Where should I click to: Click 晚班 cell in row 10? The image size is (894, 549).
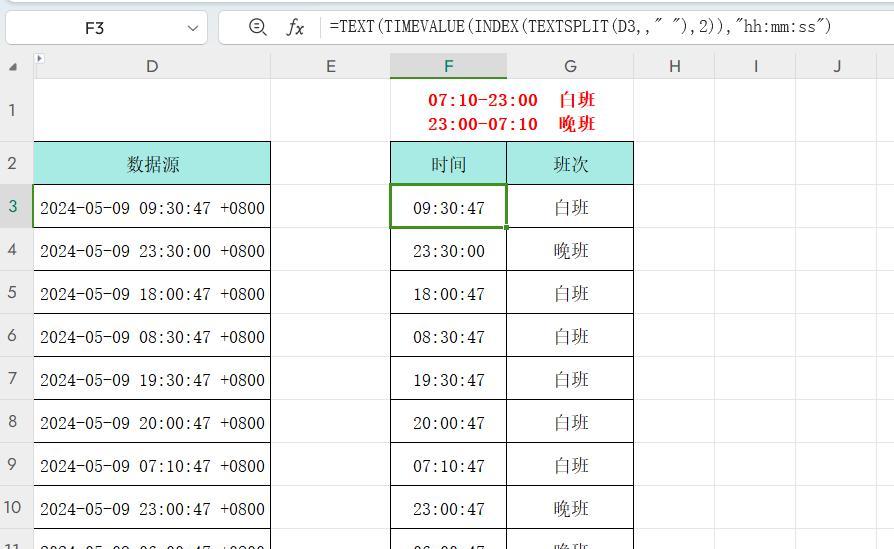[x=570, y=508]
